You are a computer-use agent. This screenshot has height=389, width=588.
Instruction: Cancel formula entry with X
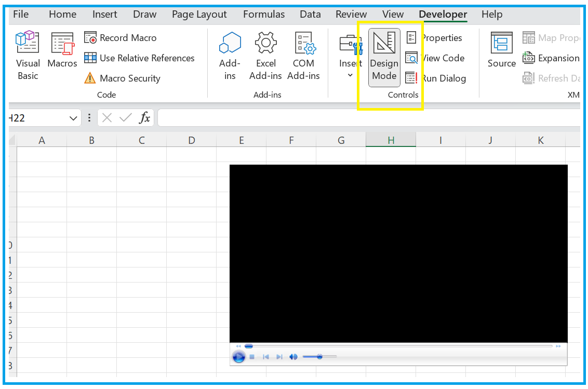click(x=107, y=118)
